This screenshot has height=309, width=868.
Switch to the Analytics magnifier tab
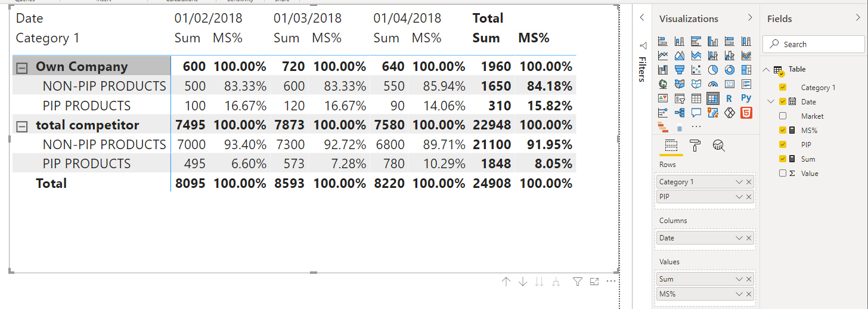click(719, 145)
